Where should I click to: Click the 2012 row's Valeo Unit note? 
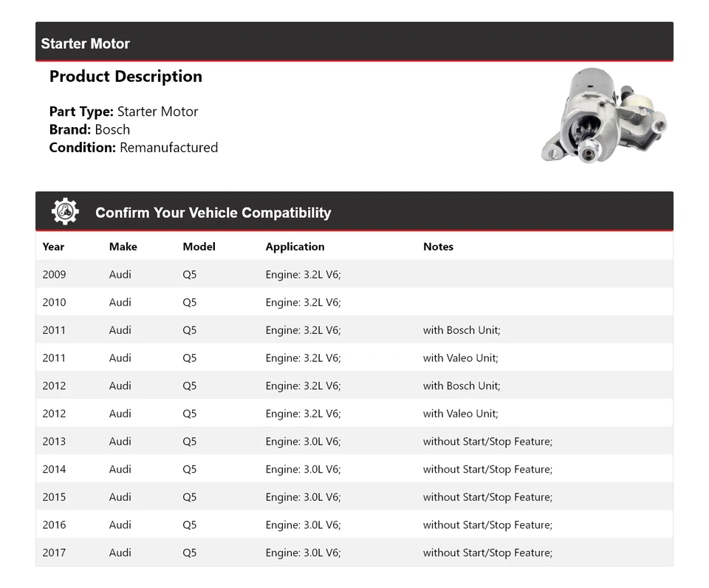coord(461,414)
